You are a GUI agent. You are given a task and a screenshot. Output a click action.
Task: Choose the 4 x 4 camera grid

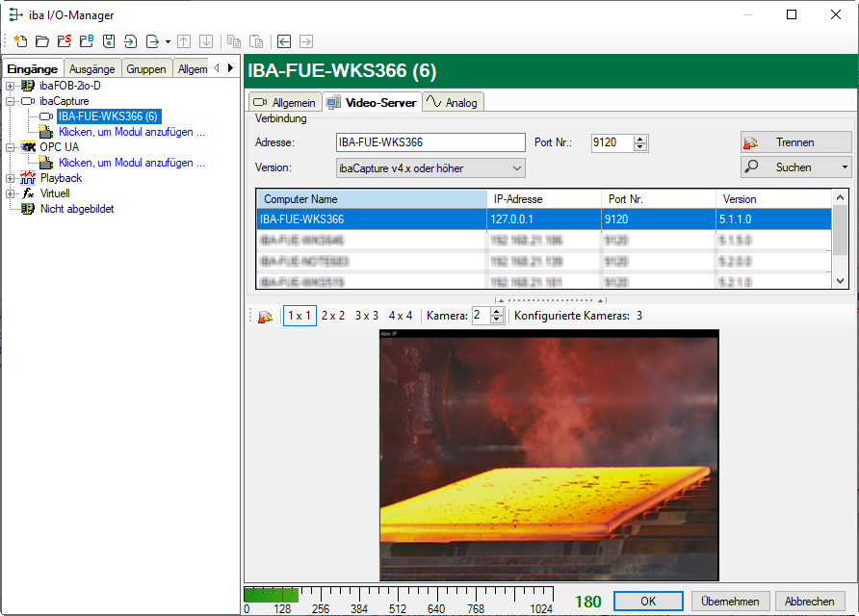pyautogui.click(x=401, y=316)
